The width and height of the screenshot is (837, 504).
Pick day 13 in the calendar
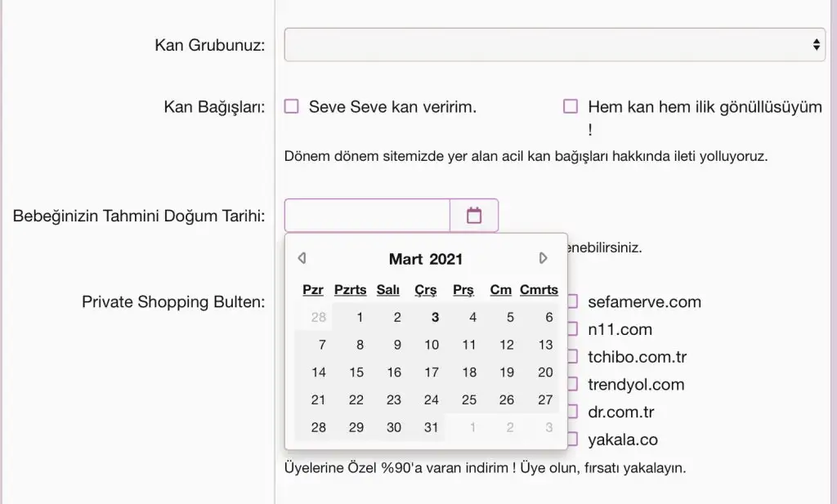(545, 345)
